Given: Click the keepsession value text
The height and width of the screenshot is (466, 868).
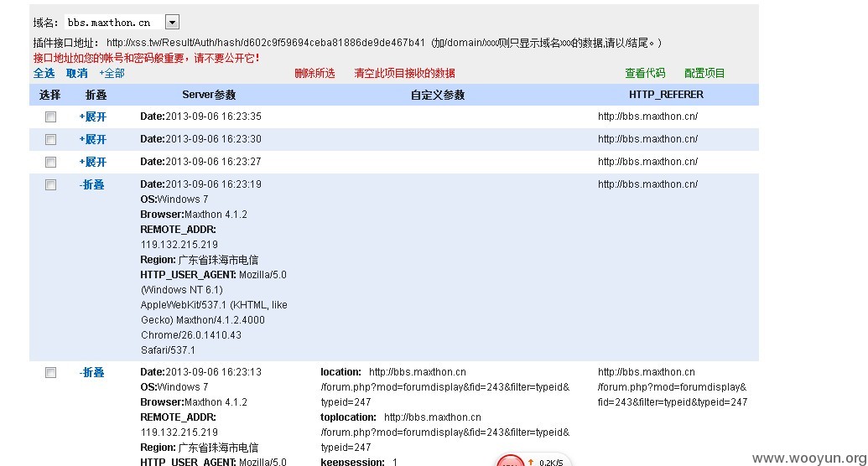Looking at the screenshot, I should [395, 462].
